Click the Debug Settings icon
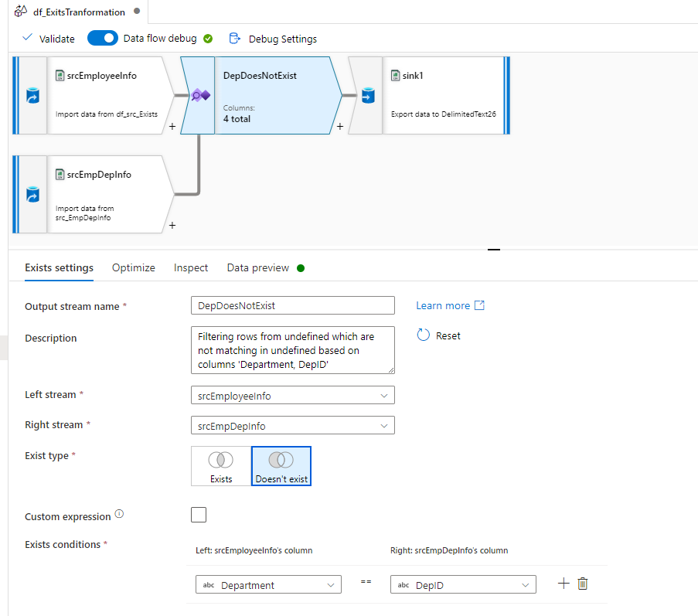 pos(234,39)
